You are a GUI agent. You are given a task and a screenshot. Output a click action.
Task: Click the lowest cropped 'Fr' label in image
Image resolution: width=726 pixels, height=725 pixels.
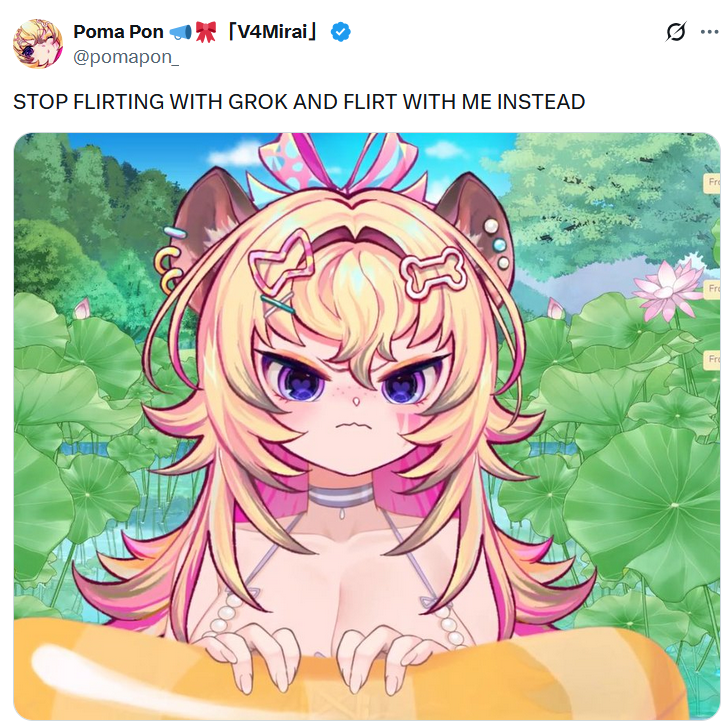point(712,360)
